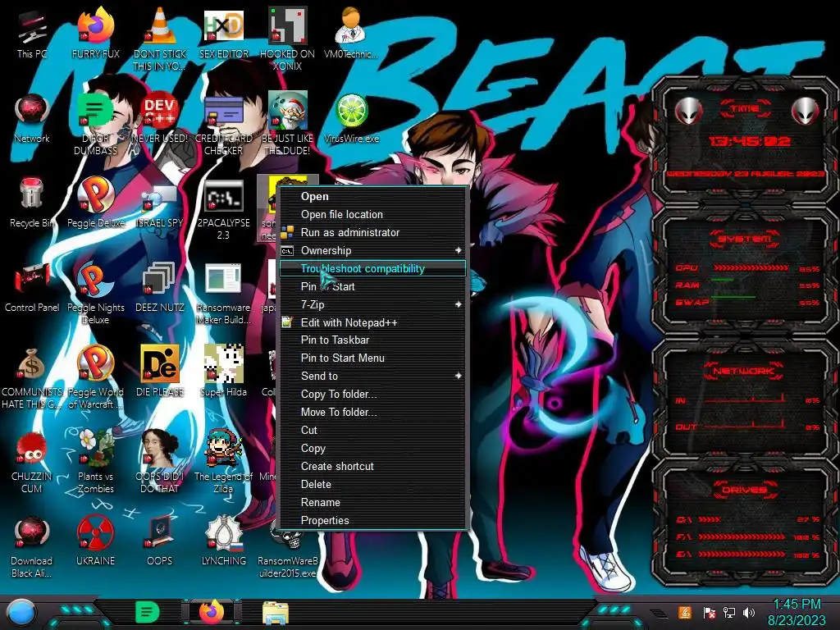Open the green taskbar app icon
Image resolution: width=840 pixels, height=630 pixels.
click(x=148, y=612)
